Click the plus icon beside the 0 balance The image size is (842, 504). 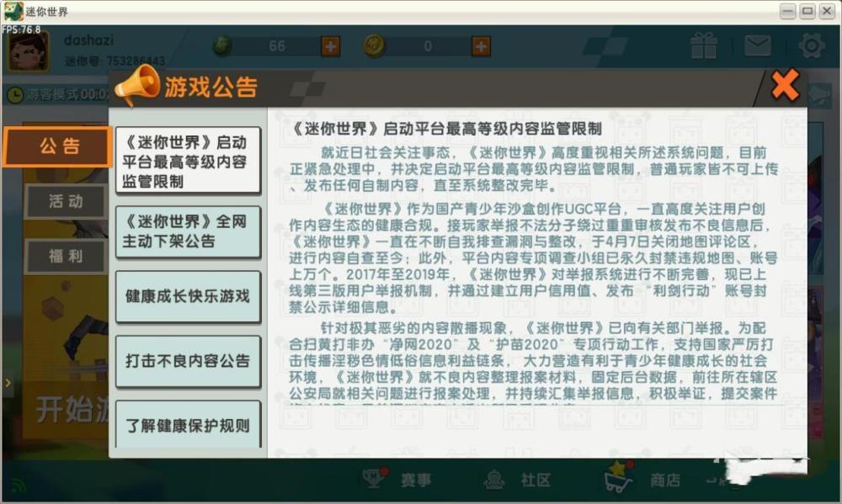481,46
